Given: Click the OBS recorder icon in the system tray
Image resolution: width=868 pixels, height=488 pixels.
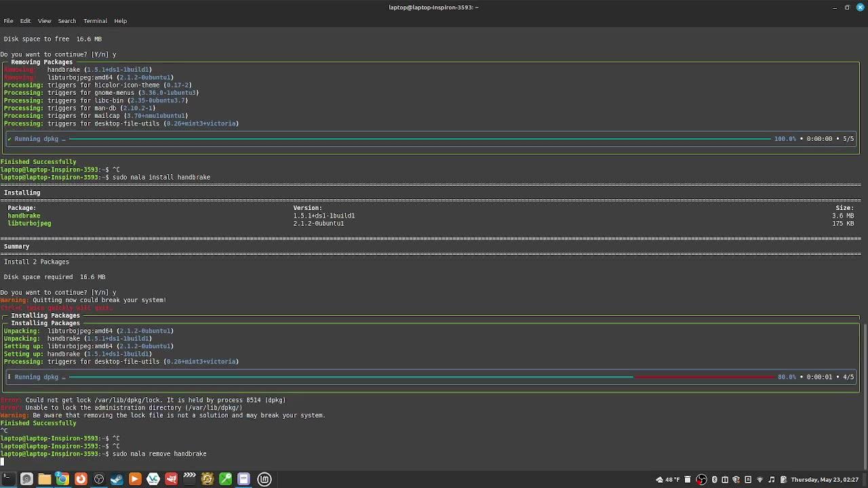Looking at the screenshot, I should tap(702, 479).
